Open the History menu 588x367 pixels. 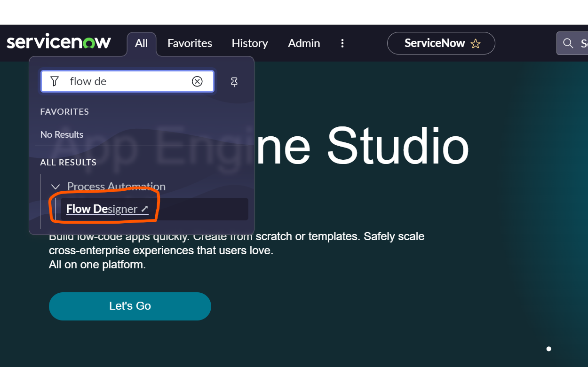[x=250, y=43]
